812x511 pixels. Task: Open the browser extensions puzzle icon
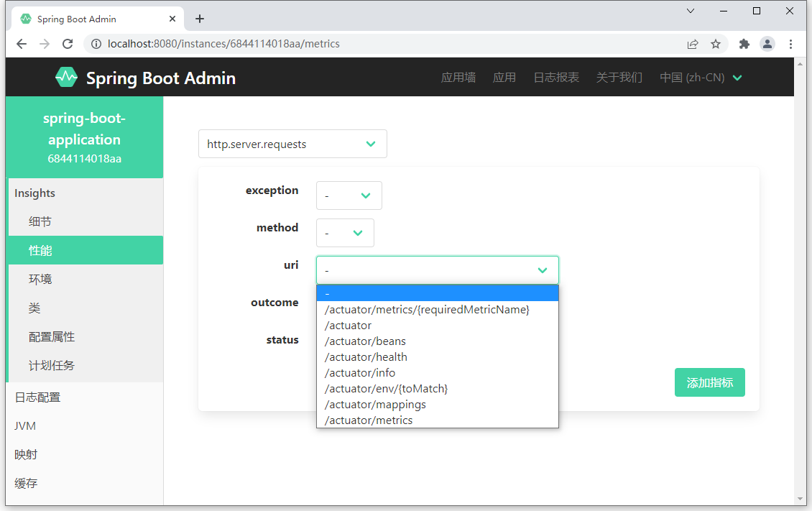(744, 44)
